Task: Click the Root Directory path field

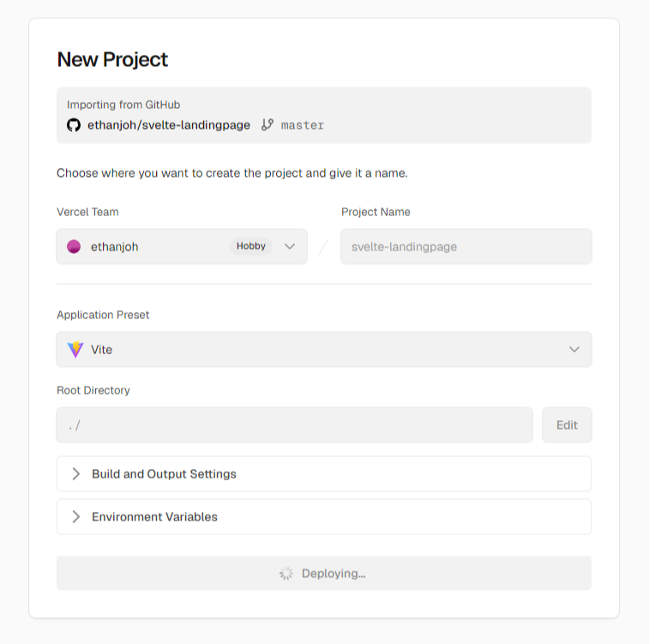Action: [x=295, y=425]
